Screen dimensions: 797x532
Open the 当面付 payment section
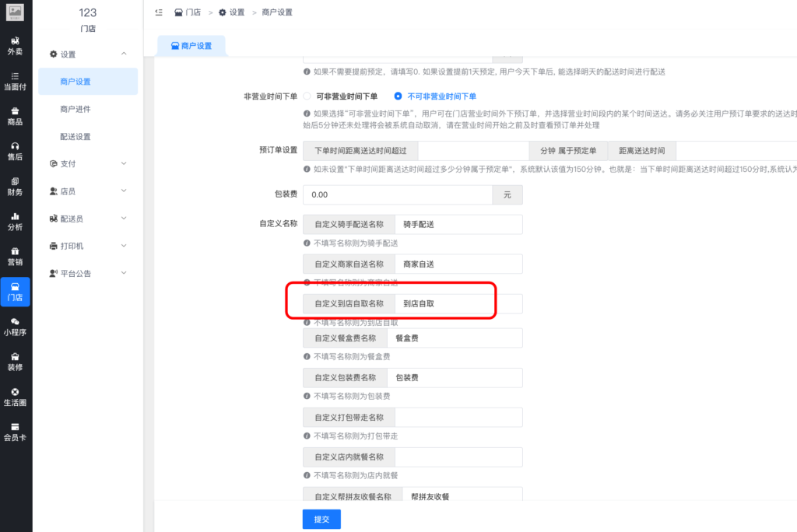coord(16,82)
